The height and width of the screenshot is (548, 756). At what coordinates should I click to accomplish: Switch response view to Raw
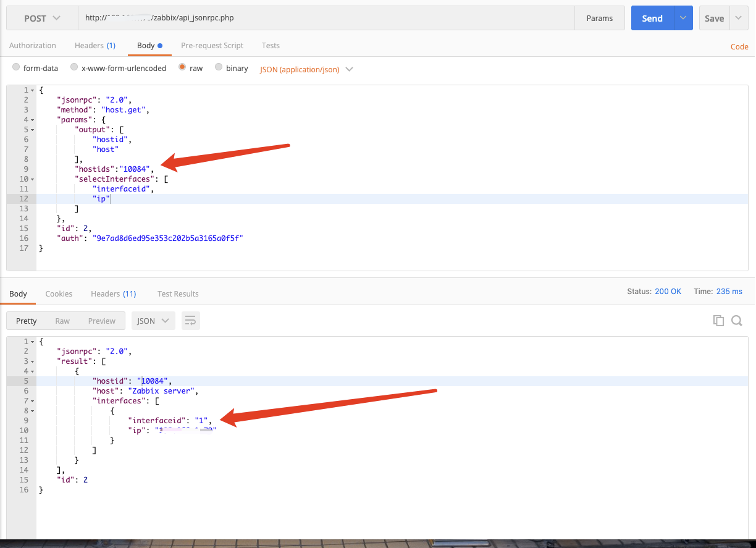point(62,321)
